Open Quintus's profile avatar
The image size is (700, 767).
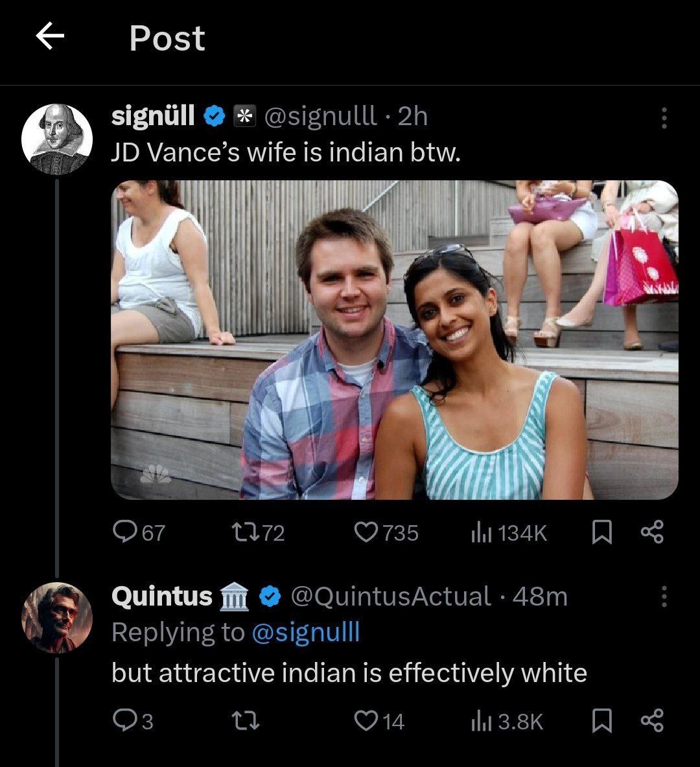[57, 617]
